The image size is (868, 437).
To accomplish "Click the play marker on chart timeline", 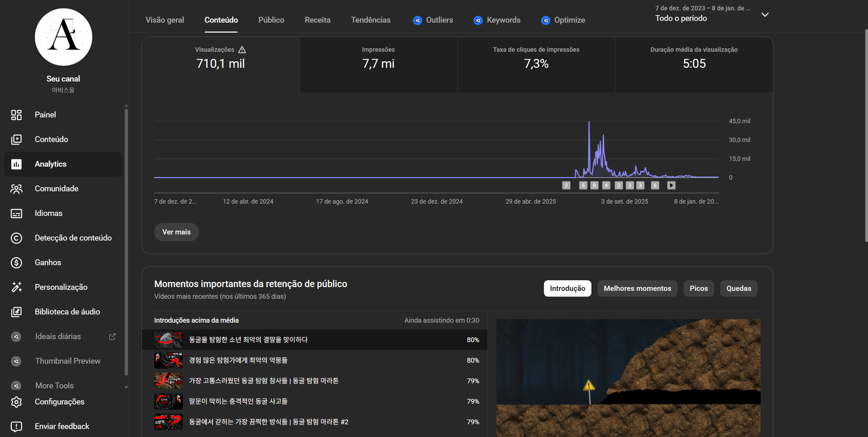I will click(671, 185).
